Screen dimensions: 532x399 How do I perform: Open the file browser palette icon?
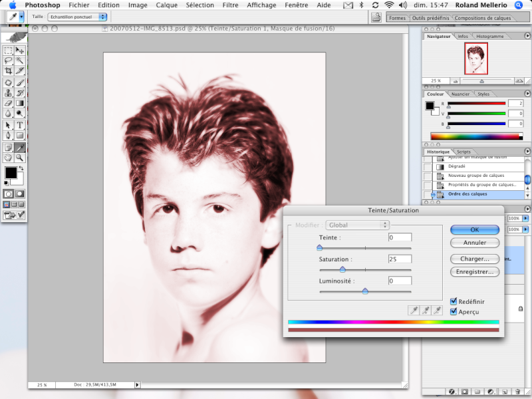376,17
